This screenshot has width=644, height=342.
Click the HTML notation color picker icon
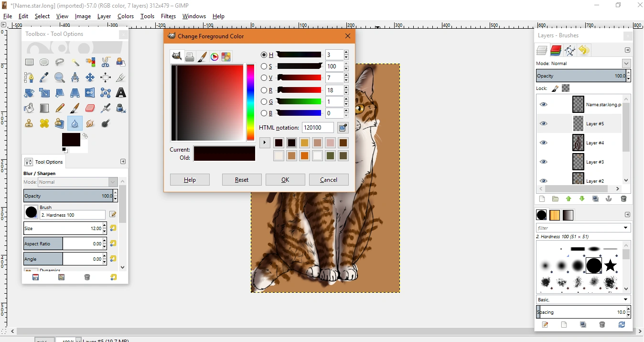click(x=343, y=128)
